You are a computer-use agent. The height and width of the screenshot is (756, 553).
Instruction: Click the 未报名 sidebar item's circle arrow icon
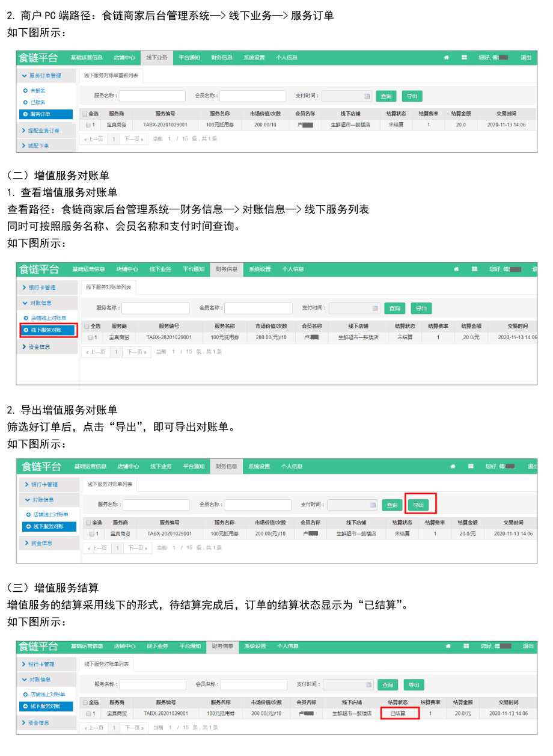click(x=25, y=91)
